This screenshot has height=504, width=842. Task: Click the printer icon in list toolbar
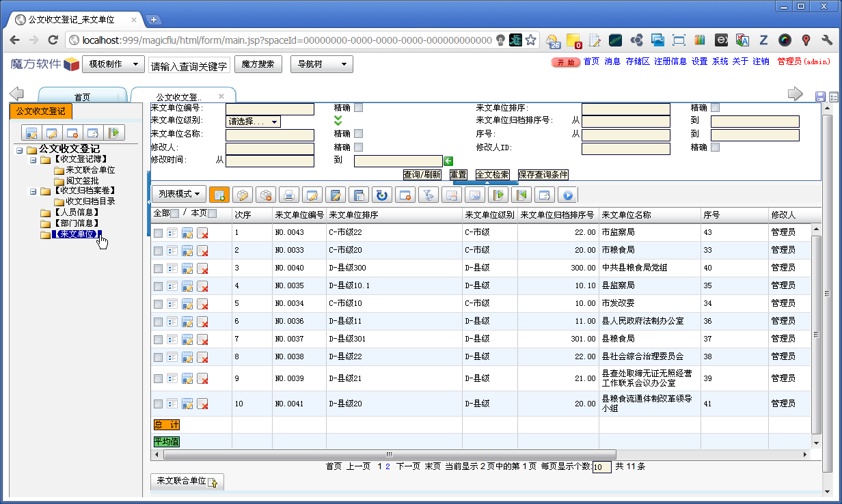(289, 195)
